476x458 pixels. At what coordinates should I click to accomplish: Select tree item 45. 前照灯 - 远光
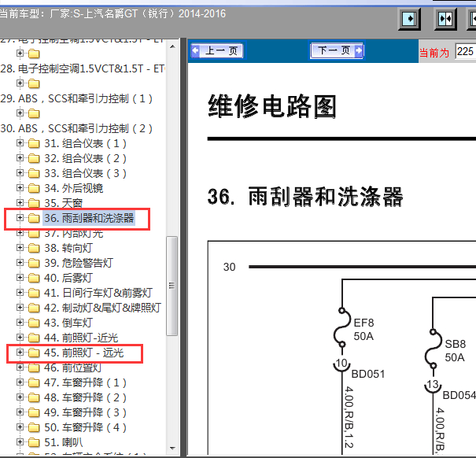tap(83, 353)
